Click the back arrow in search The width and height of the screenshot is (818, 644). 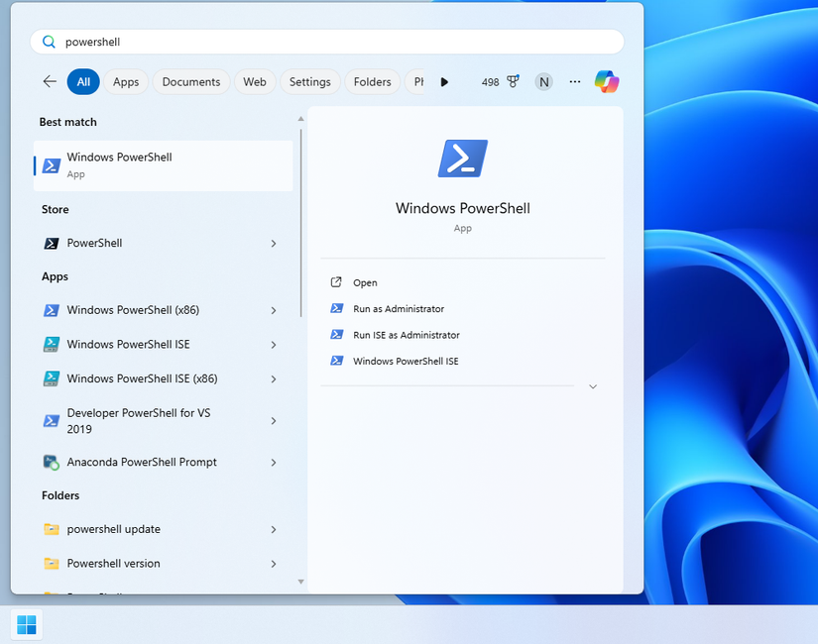pyautogui.click(x=50, y=81)
